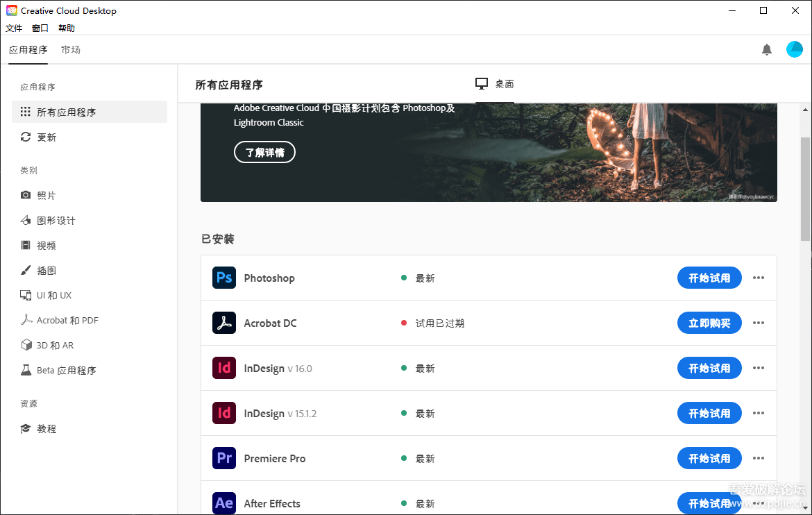Viewport: 812px width, 515px height.
Task: Select UI 和 UX category label
Action: (x=54, y=295)
